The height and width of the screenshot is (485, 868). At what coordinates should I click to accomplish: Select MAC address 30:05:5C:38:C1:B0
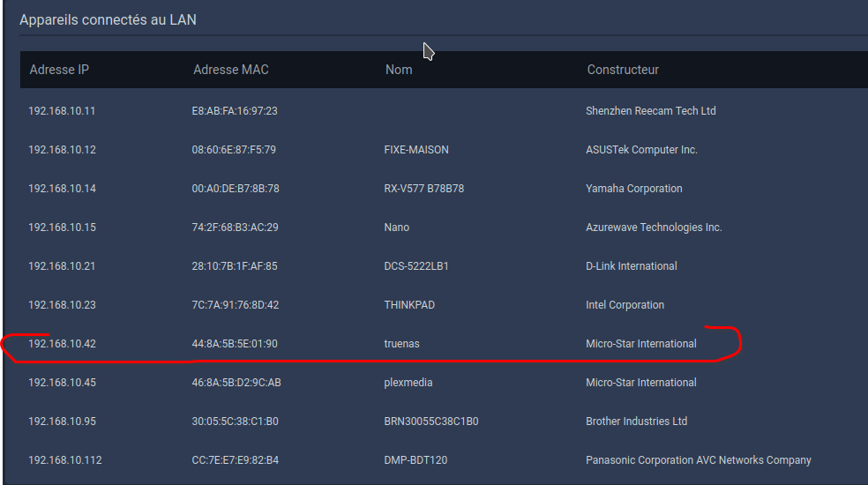[236, 421]
